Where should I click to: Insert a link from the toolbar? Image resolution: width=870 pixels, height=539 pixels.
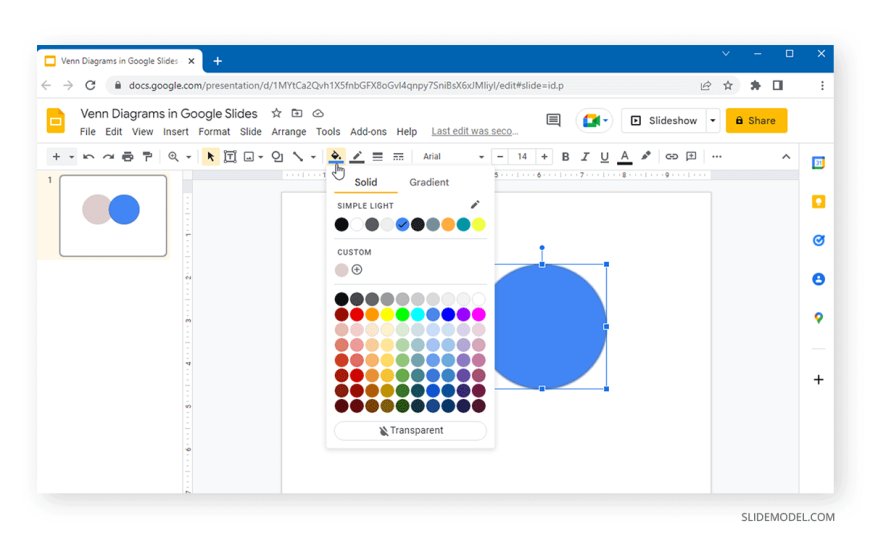(x=671, y=157)
